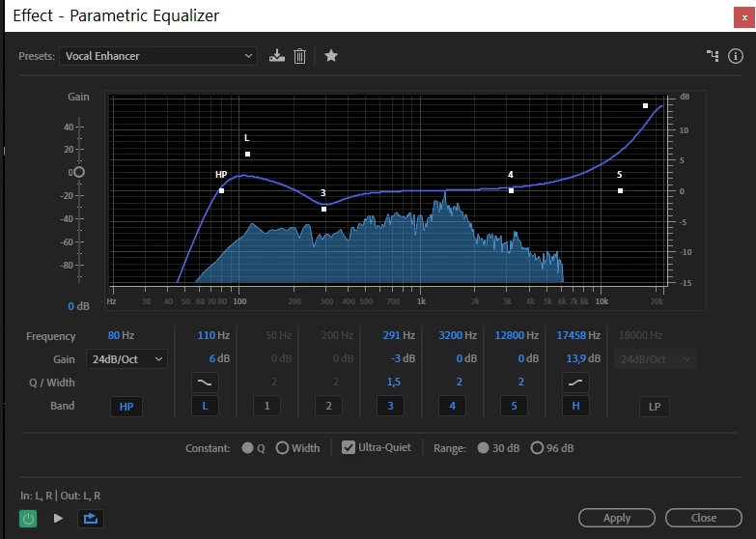
Task: Enable band 1 button
Action: [x=266, y=406]
